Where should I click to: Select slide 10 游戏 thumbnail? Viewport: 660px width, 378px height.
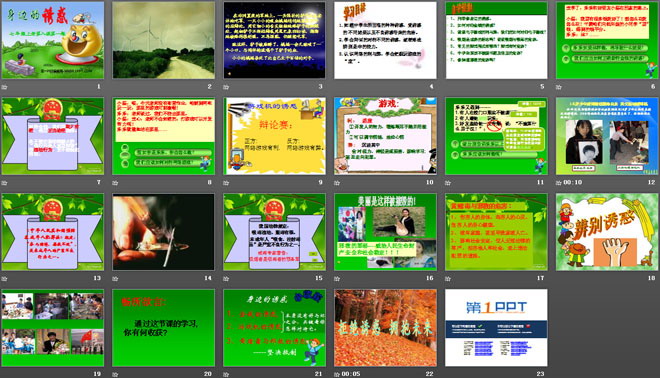point(385,136)
